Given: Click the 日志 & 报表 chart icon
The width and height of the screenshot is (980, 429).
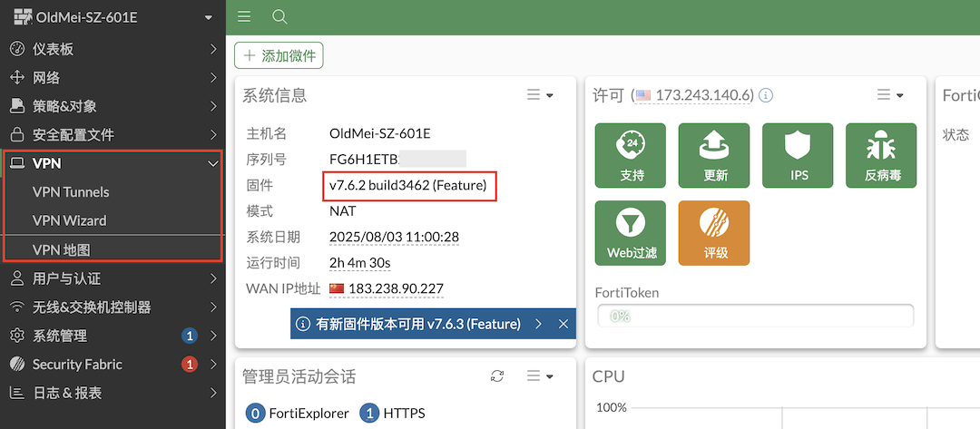Looking at the screenshot, I should [17, 393].
